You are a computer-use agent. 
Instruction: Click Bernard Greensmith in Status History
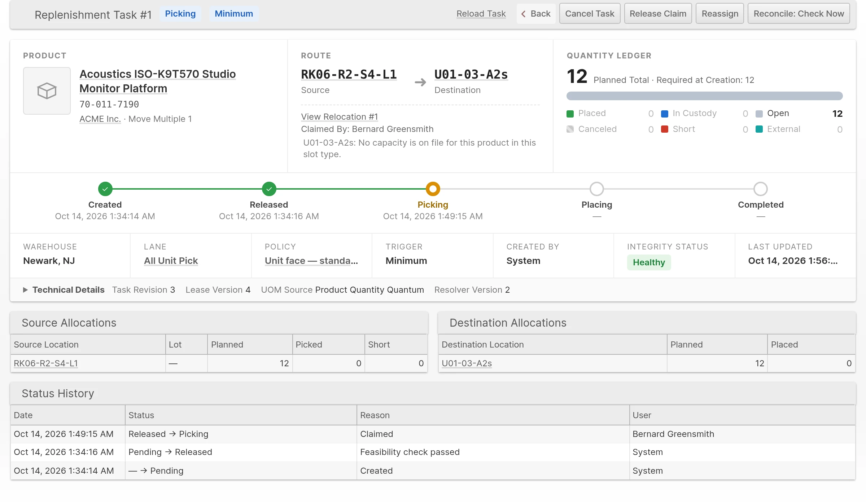(x=673, y=434)
